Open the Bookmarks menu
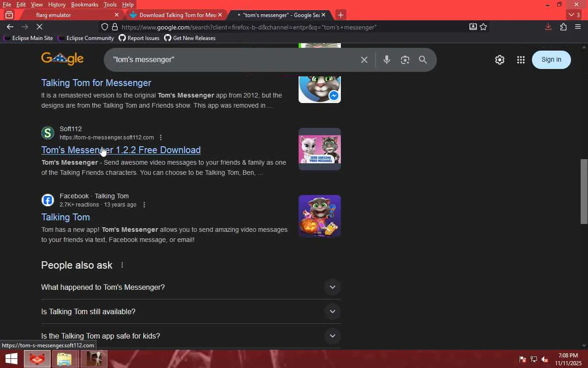Image resolution: width=588 pixels, height=368 pixels. pos(85,4)
